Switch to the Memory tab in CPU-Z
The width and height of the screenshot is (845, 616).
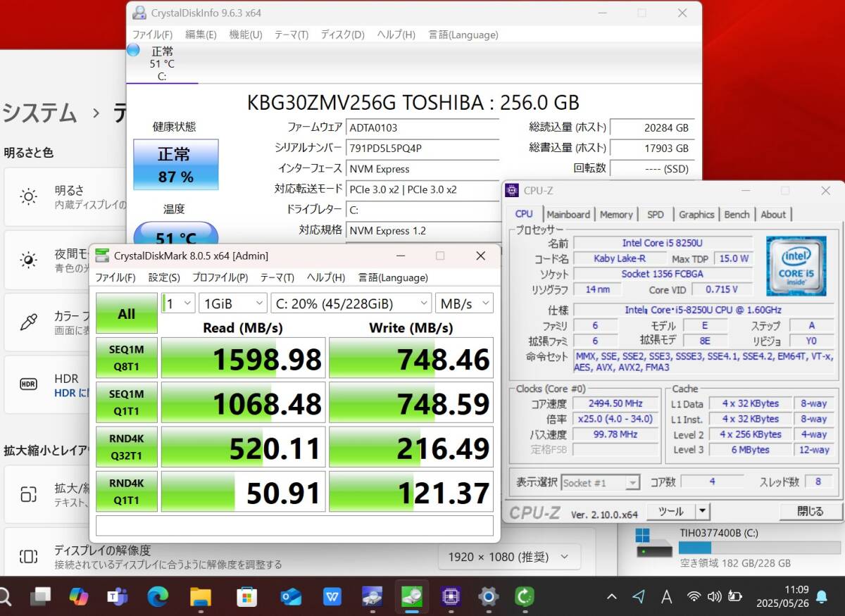pyautogui.click(x=616, y=214)
